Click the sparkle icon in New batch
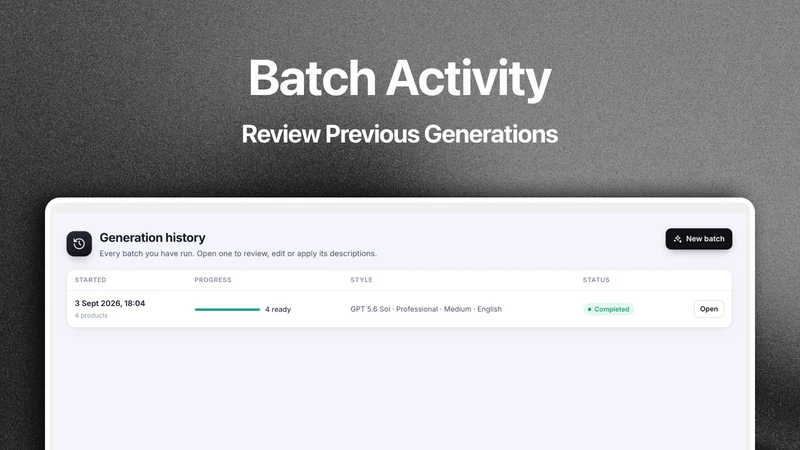Screen dimensions: 800x450 [678, 239]
